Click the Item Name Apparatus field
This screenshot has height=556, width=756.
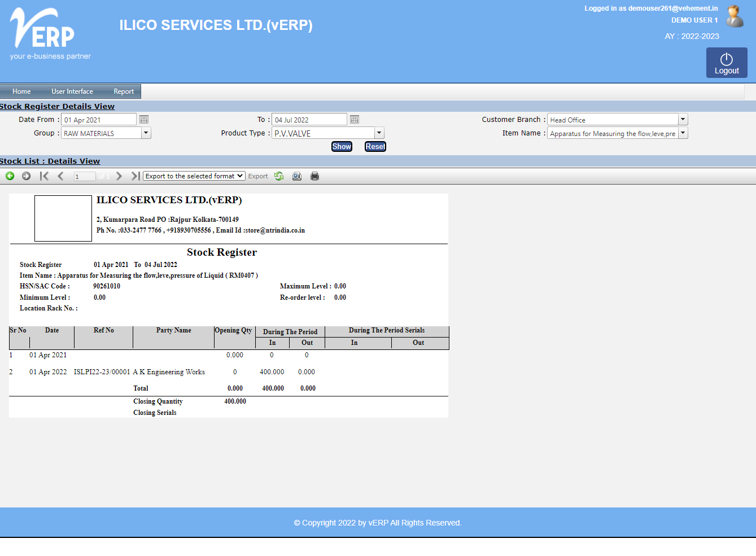click(613, 133)
